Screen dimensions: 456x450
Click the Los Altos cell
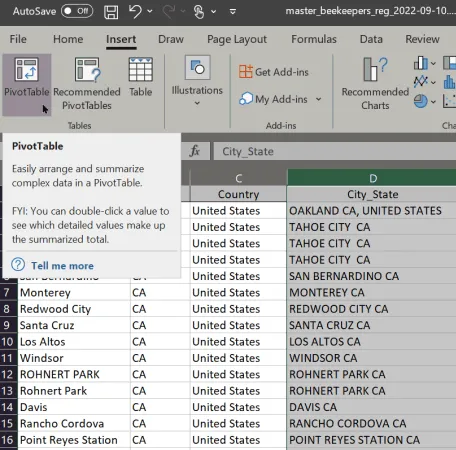[x=74, y=342]
